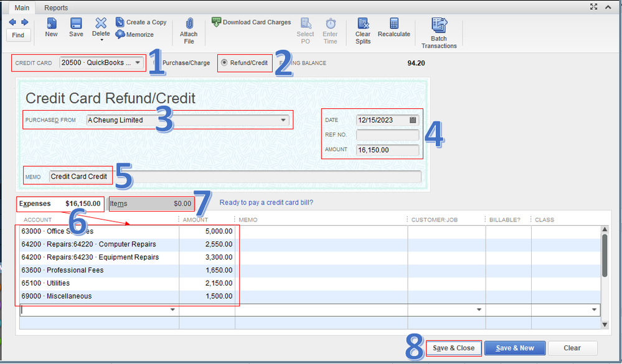The height and width of the screenshot is (364, 622).
Task: Expand the Delete dropdown arrow
Action: [101, 40]
